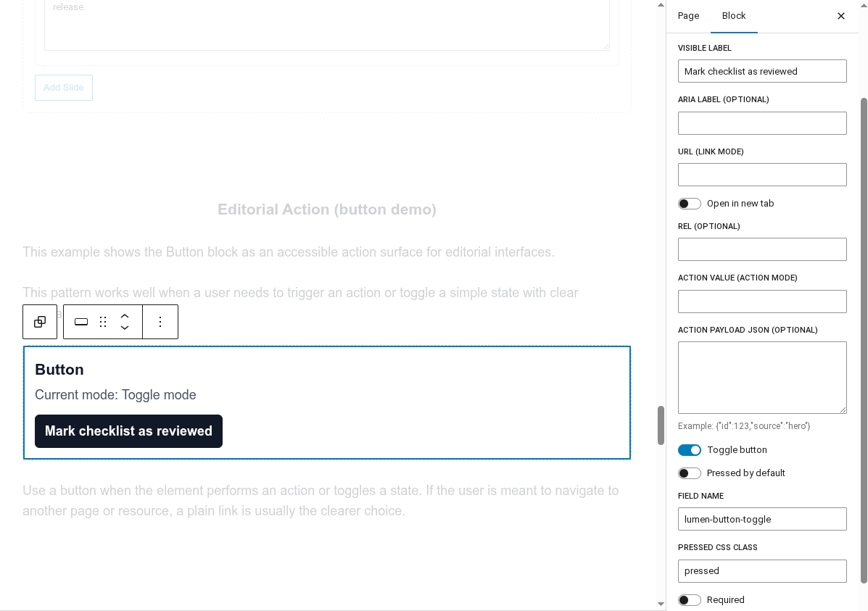The height and width of the screenshot is (611, 868).
Task: Enable the Required toggle
Action: click(689, 600)
